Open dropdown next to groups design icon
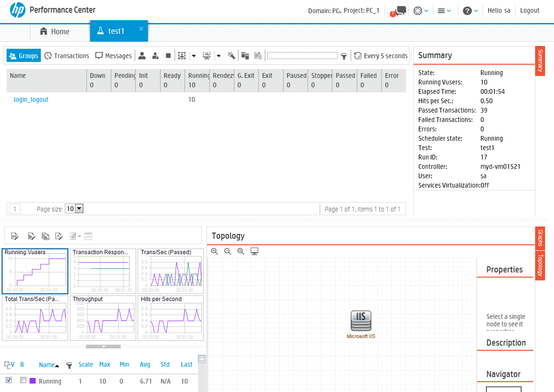The width and height of the screenshot is (554, 392). (x=193, y=56)
